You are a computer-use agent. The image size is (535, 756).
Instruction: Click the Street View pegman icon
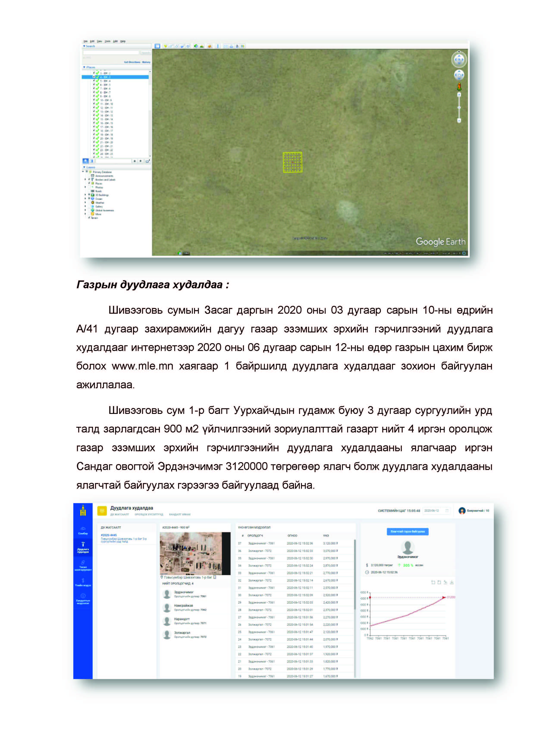459,87
